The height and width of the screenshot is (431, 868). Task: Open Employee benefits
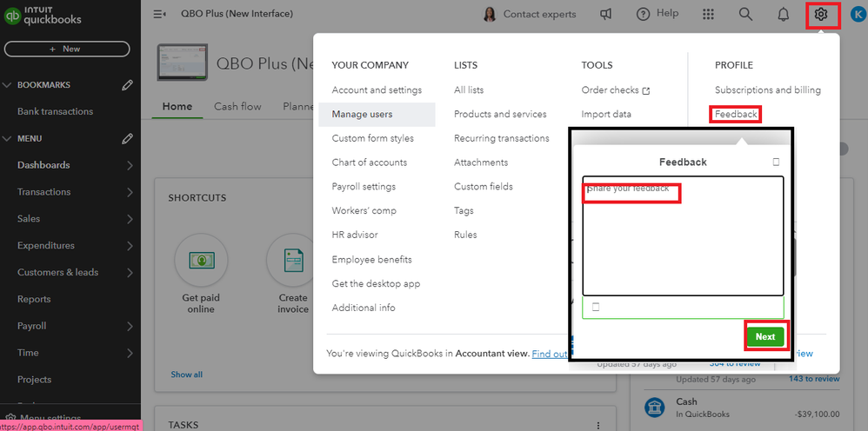click(371, 259)
